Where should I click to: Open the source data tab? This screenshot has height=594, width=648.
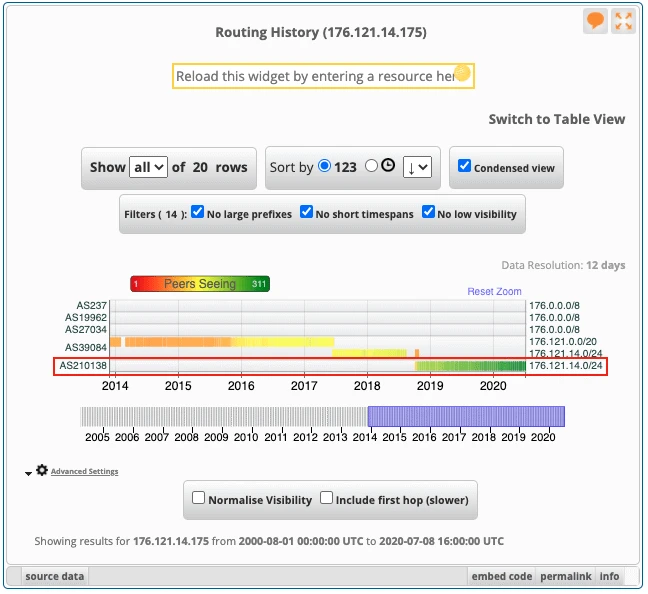(x=55, y=576)
